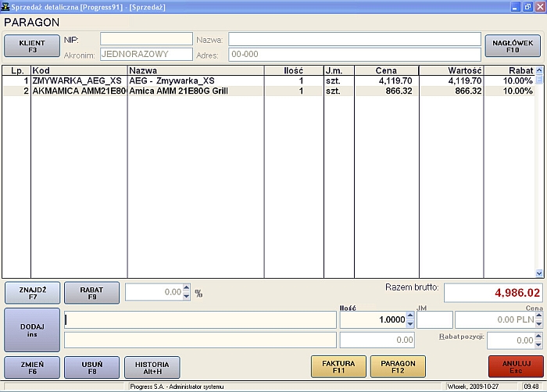
Task: Select row ZMYWARKA_AEG_XS code cell
Action: click(x=79, y=81)
